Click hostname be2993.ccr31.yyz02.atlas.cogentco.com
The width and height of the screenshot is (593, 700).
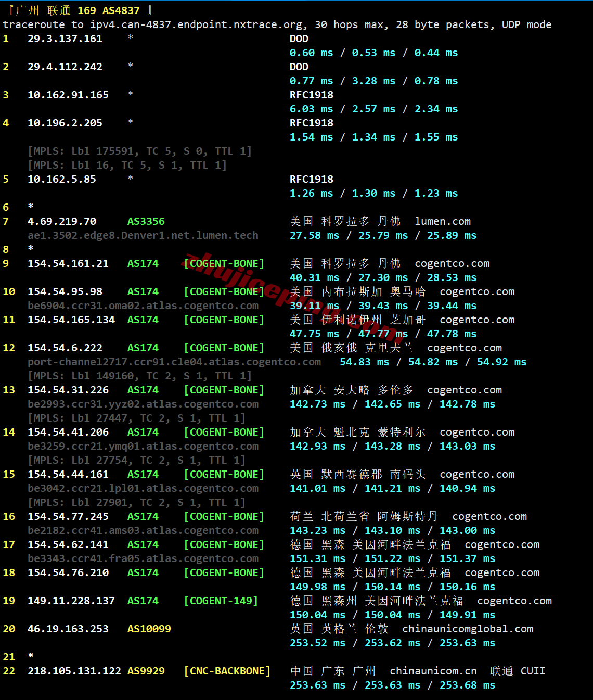point(143,404)
